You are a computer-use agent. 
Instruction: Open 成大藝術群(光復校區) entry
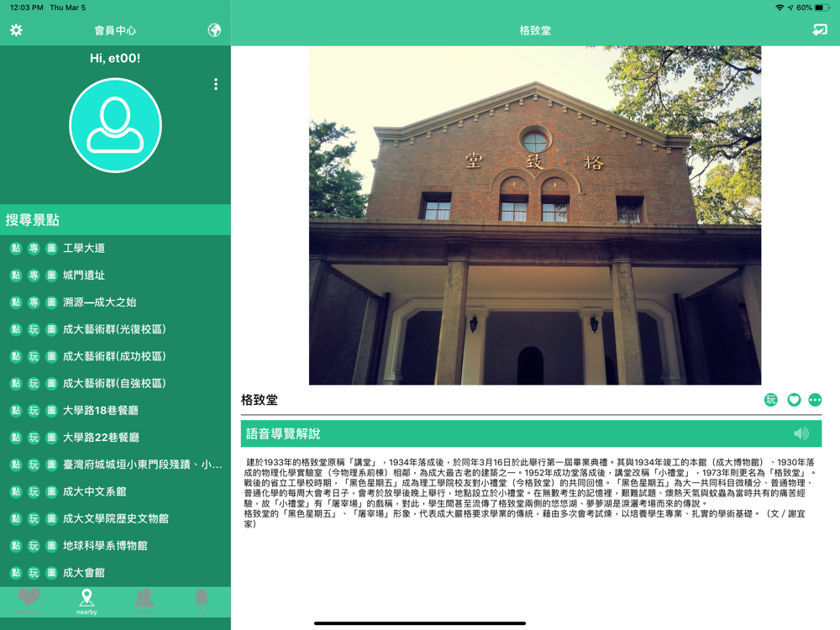pos(115,329)
